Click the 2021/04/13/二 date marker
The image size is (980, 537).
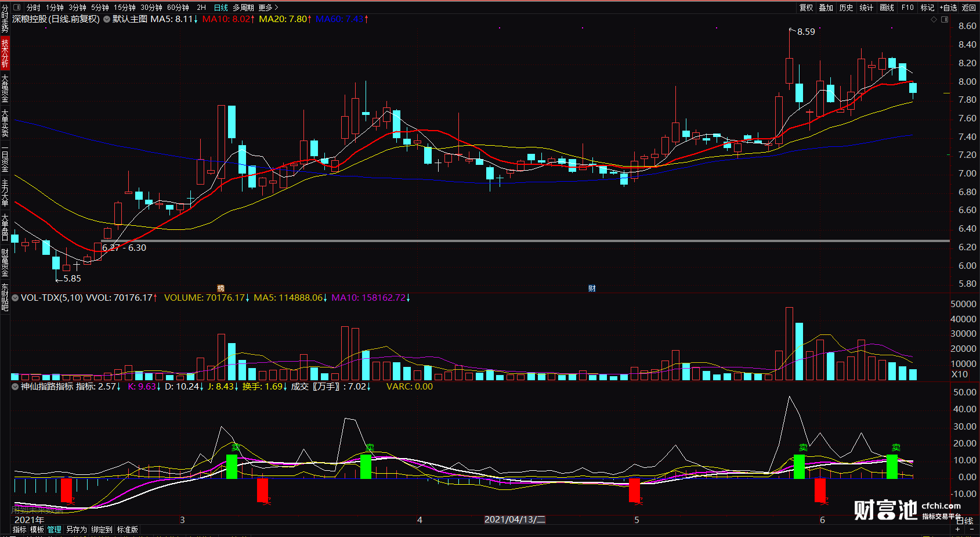click(x=515, y=520)
